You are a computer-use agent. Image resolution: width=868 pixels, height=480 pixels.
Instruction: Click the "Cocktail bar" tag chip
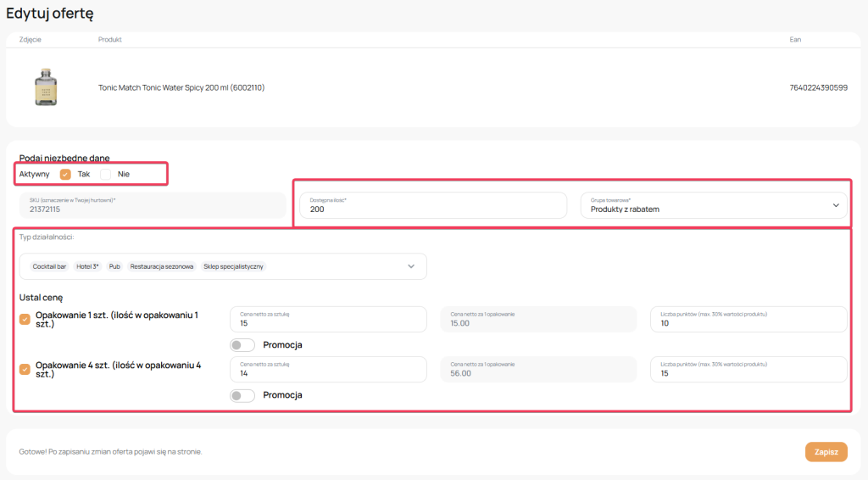click(49, 266)
